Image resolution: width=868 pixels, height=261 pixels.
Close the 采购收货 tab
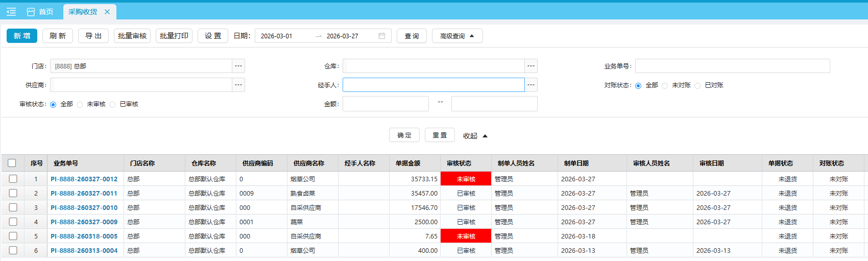pyautogui.click(x=107, y=12)
